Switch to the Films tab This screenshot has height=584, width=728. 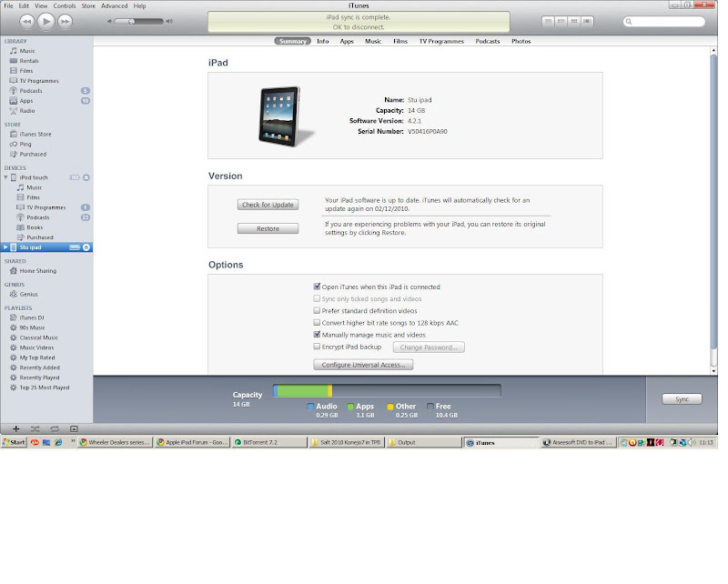400,41
